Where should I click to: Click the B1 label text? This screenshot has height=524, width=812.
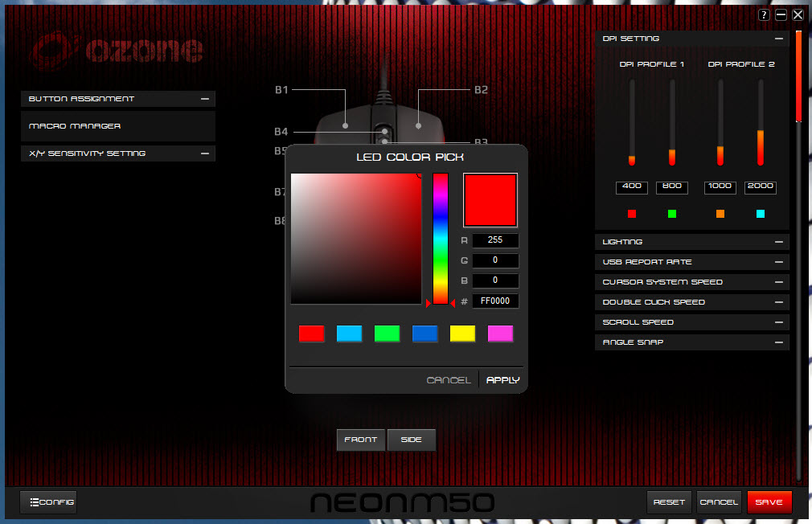tap(281, 89)
